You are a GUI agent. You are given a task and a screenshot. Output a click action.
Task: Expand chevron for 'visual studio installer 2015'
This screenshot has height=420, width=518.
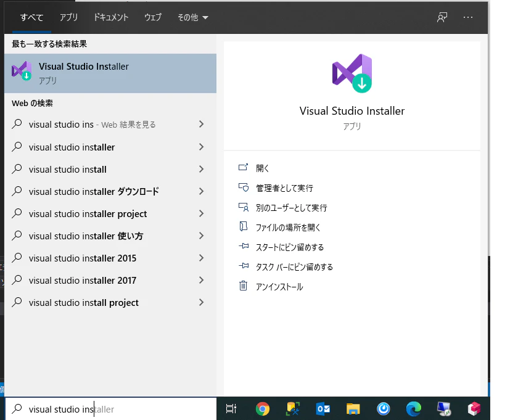[201, 258]
